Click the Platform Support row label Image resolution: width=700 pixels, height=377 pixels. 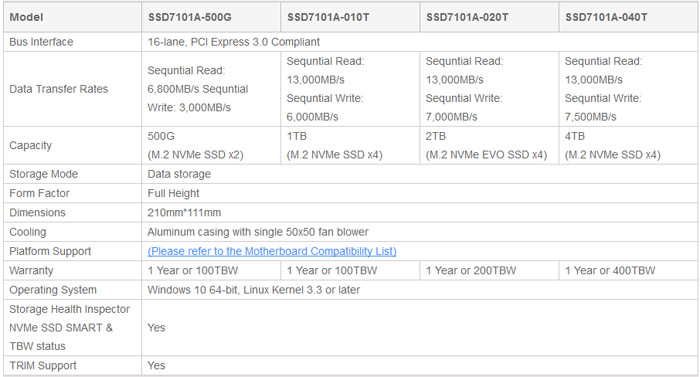50,251
